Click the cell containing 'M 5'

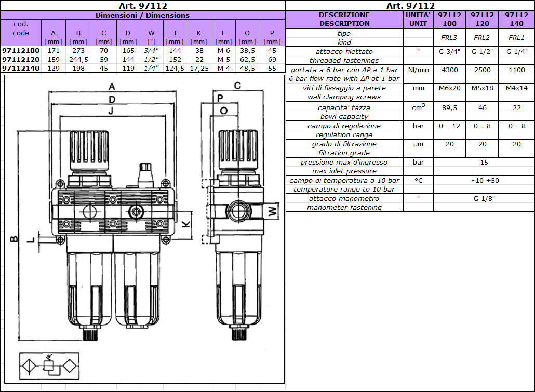pos(224,59)
